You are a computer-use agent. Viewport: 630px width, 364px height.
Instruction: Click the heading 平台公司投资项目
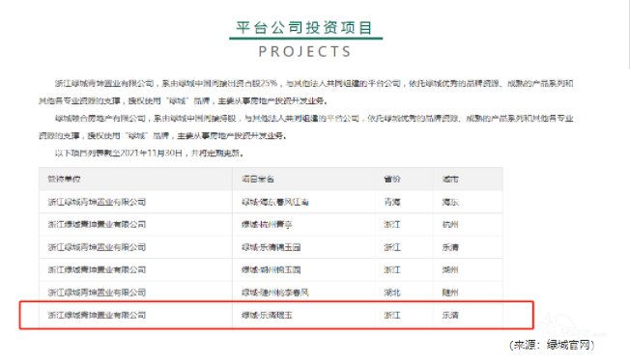(304, 28)
